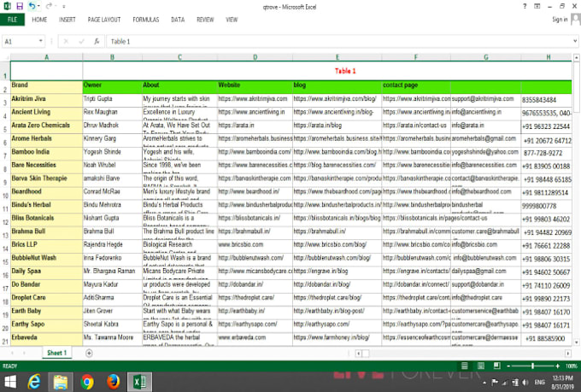Select the Akritrim Jiva brand cell

click(x=46, y=101)
